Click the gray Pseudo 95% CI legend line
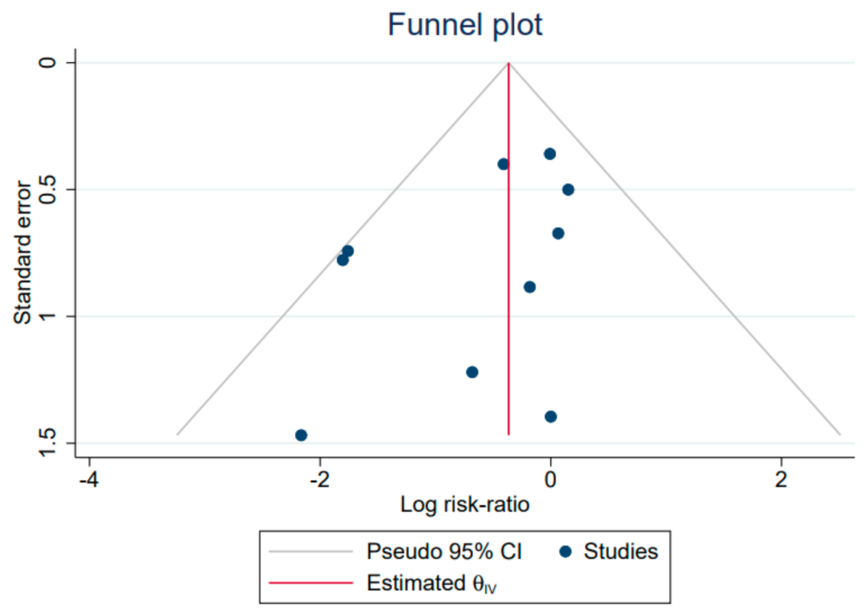Screen dimensions: 865x616 coord(310,551)
